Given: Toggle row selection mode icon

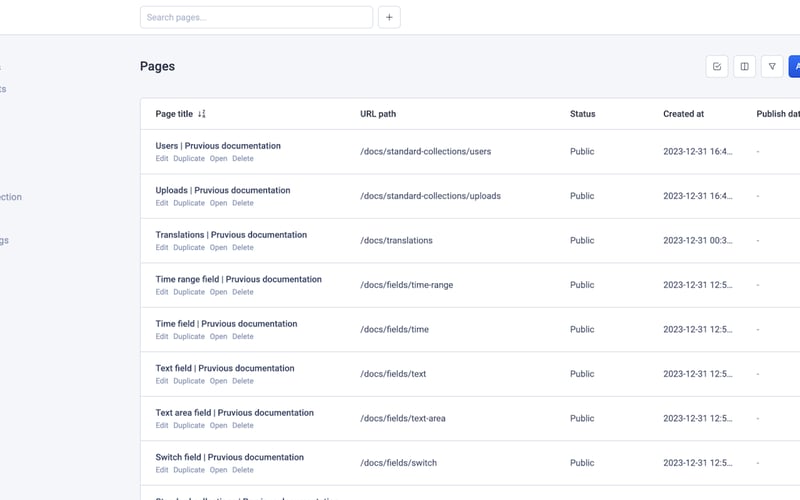Looking at the screenshot, I should pos(717,67).
